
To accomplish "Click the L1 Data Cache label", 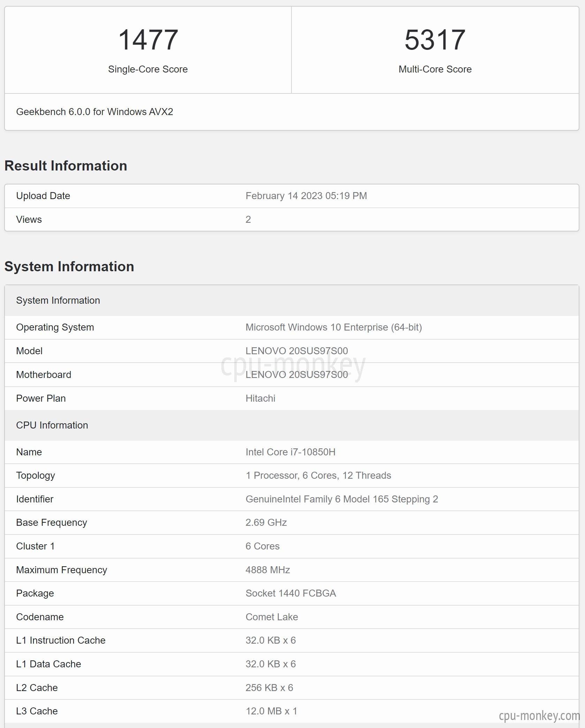I will 48,664.
